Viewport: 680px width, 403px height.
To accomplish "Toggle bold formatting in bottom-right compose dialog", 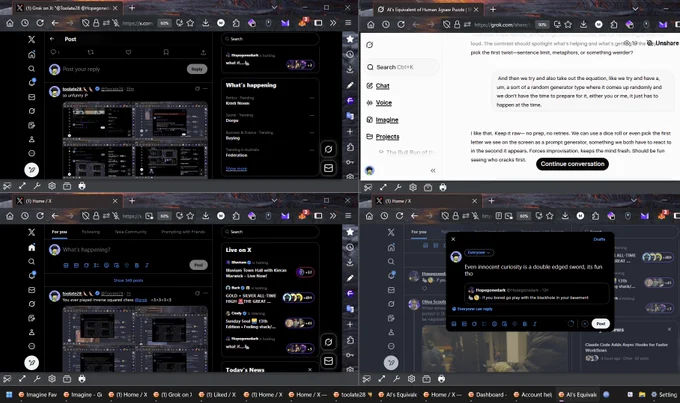I will pos(525,324).
